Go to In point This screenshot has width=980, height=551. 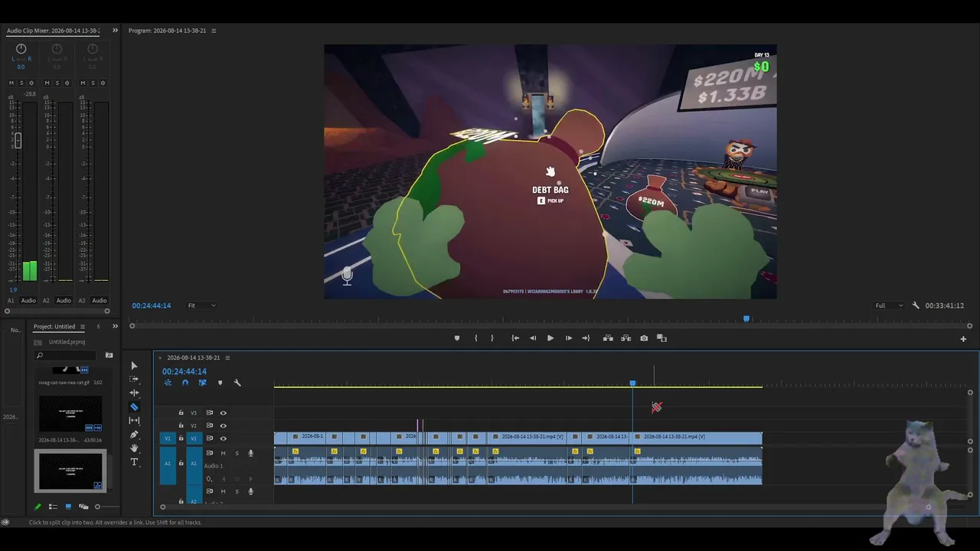pyautogui.click(x=515, y=338)
